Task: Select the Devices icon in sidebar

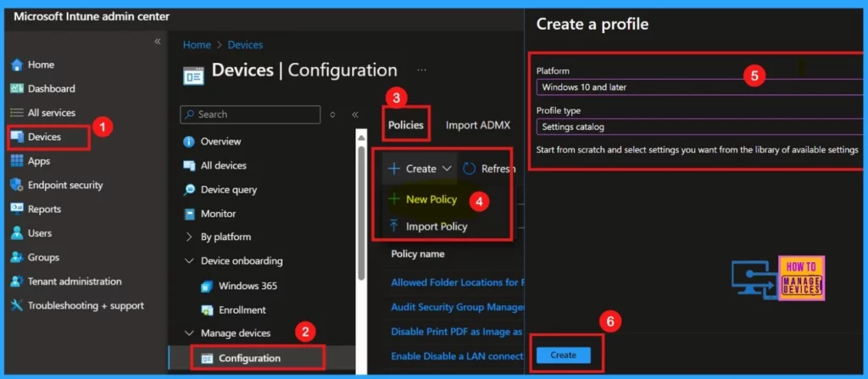Action: pos(17,137)
